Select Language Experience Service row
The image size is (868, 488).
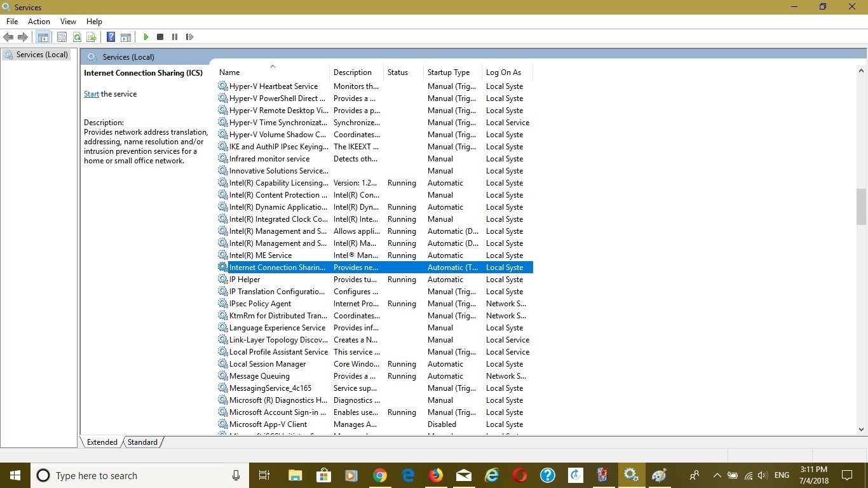(x=375, y=328)
